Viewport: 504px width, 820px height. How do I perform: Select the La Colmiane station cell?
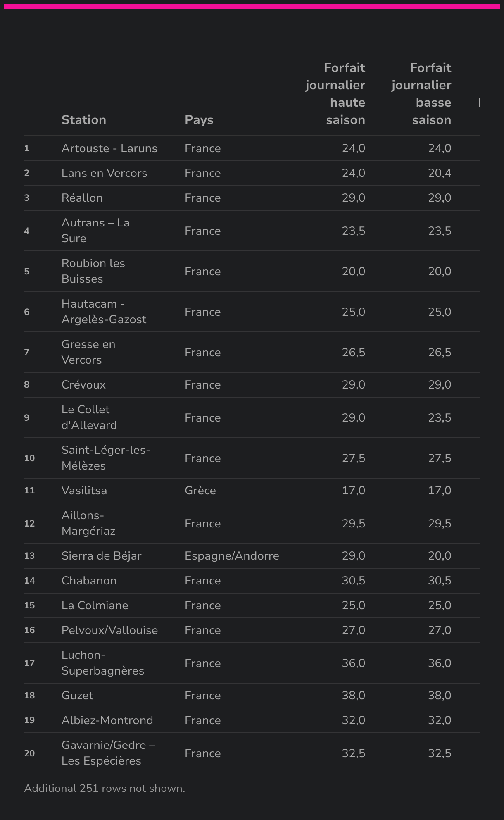(x=95, y=605)
